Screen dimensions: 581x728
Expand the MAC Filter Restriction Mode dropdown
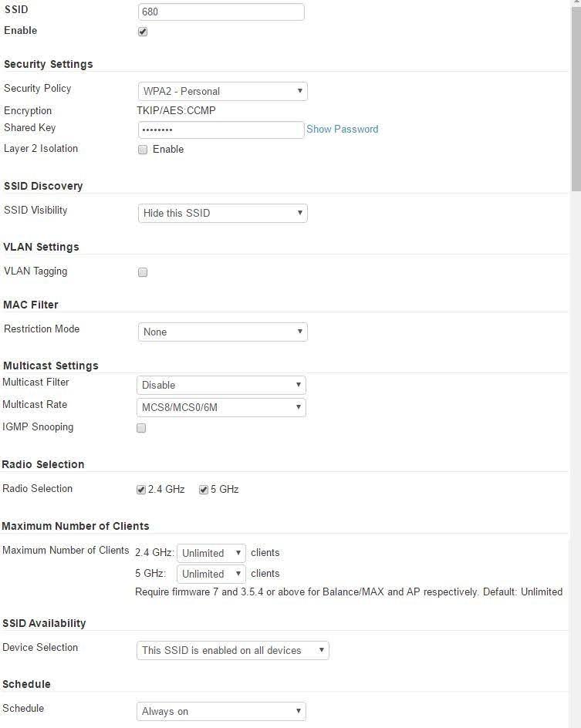[222, 332]
